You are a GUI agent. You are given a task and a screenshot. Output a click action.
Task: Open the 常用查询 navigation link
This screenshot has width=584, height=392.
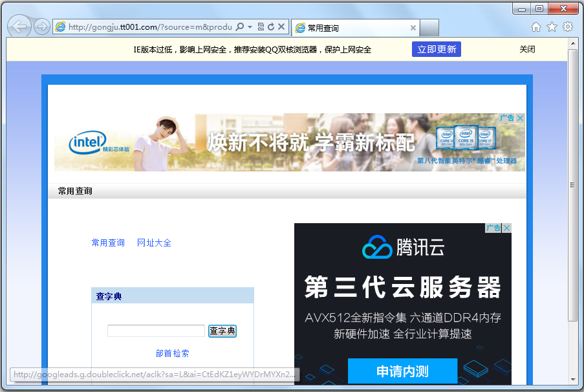point(108,243)
